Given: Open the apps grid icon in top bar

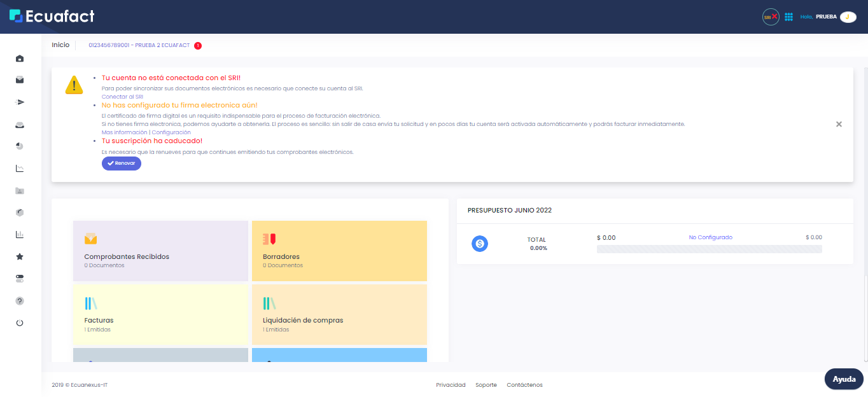Looking at the screenshot, I should (x=788, y=17).
